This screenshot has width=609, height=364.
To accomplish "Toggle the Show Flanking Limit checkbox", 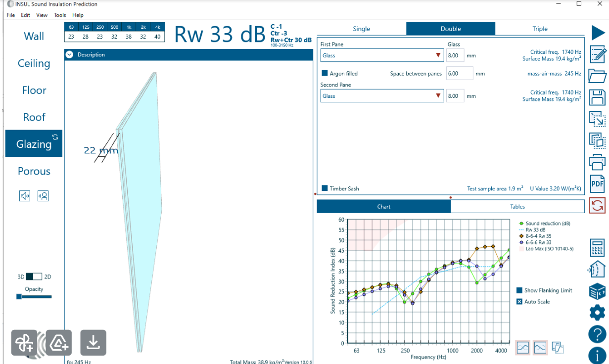I will (519, 290).
